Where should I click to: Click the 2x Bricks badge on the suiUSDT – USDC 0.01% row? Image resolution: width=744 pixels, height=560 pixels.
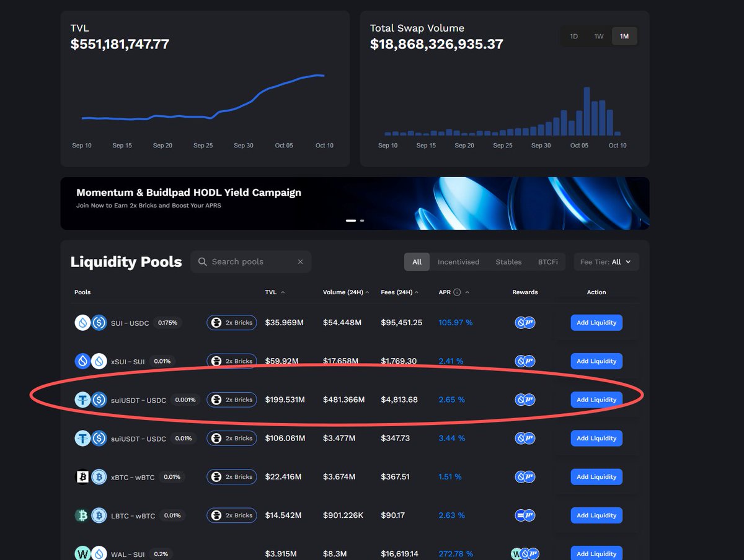tap(232, 439)
